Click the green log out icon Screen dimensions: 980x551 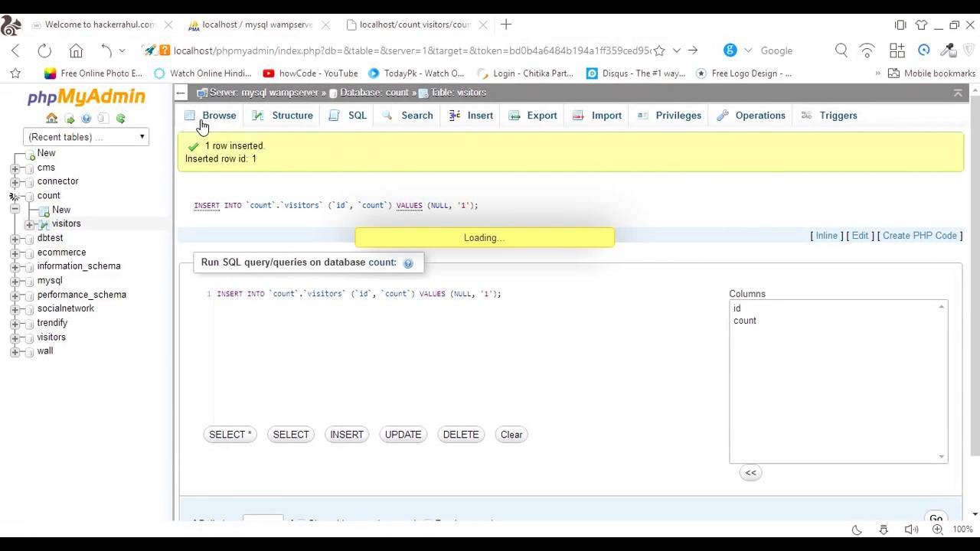click(70, 119)
